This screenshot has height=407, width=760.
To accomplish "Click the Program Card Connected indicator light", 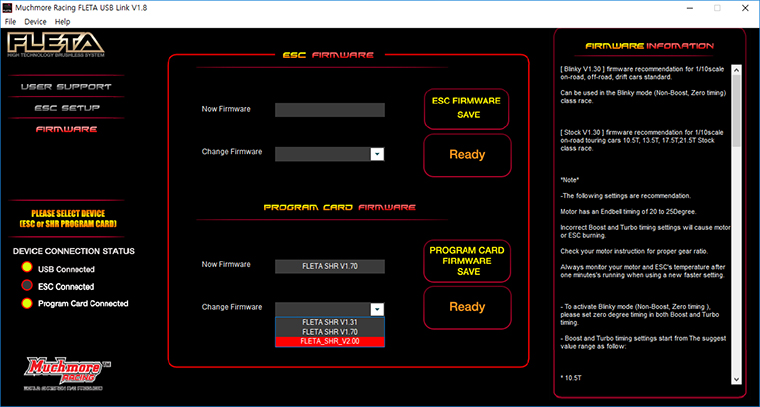I will [x=27, y=304].
